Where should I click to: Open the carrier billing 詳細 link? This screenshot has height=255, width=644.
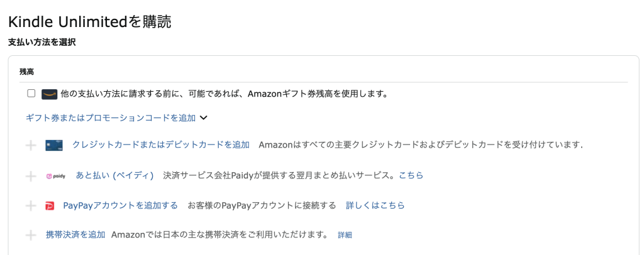345,235
